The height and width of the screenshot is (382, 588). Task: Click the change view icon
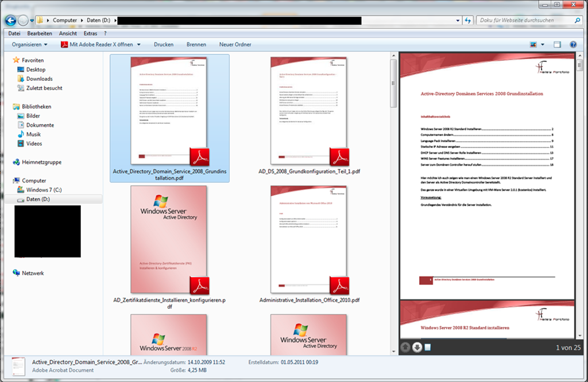pyautogui.click(x=533, y=45)
